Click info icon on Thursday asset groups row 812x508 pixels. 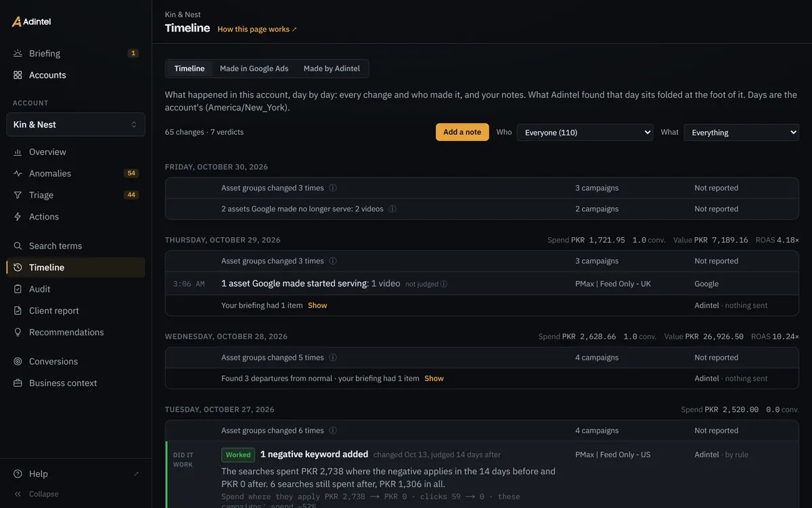tap(333, 261)
